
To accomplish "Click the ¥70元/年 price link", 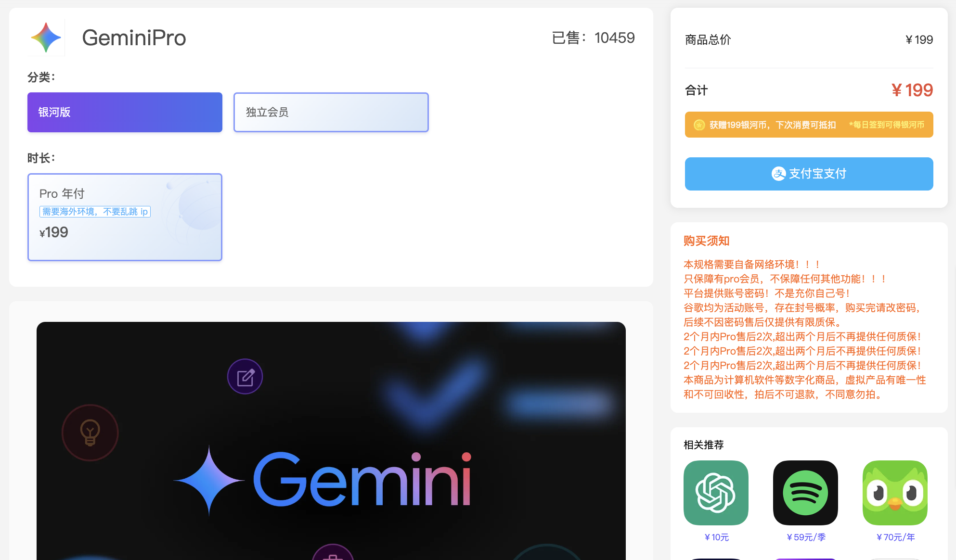I will click(x=895, y=537).
